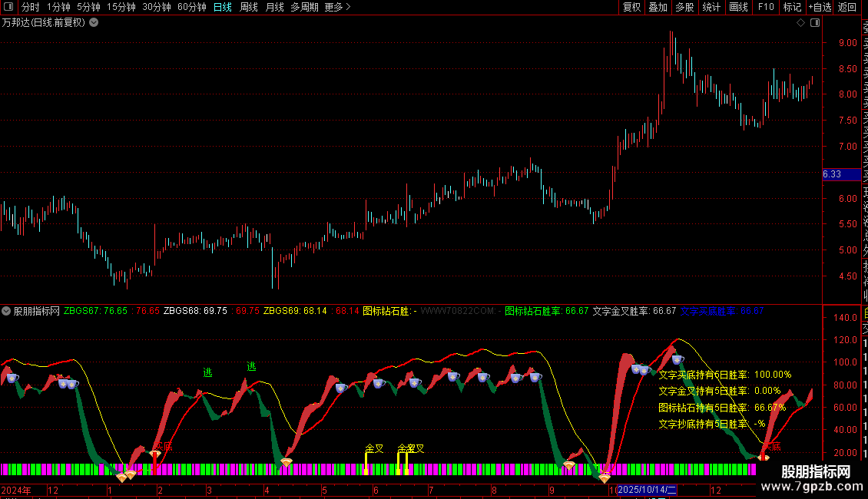Activate the 画线 drawing tools

pos(738,7)
